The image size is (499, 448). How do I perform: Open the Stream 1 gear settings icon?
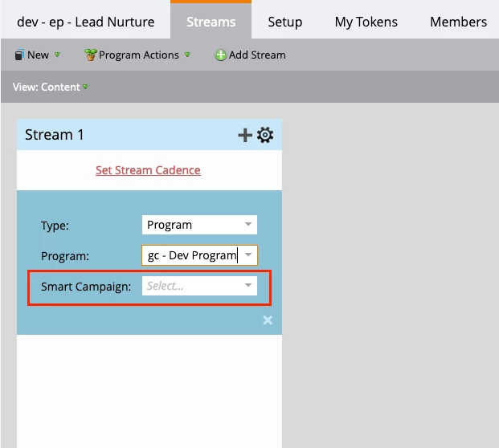click(265, 135)
